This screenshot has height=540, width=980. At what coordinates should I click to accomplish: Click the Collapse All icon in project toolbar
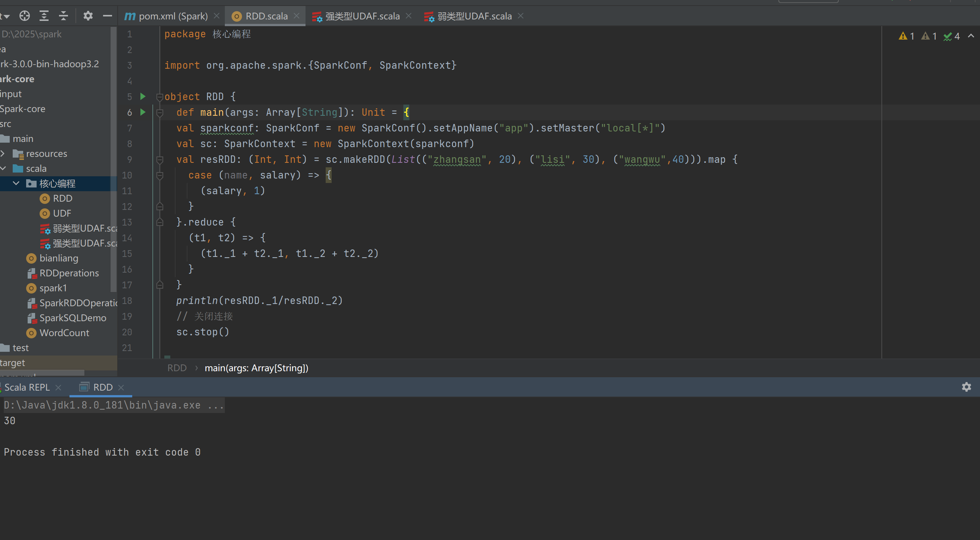tap(63, 16)
